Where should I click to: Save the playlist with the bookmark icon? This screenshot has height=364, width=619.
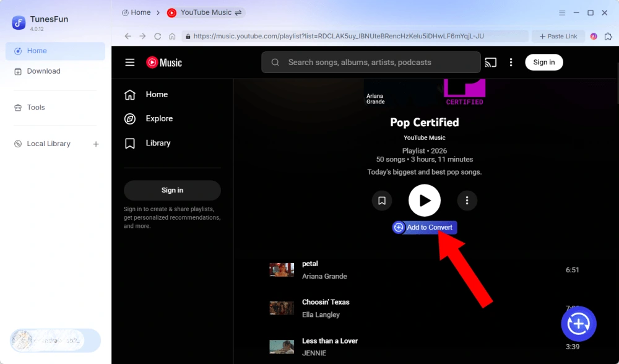coord(382,201)
